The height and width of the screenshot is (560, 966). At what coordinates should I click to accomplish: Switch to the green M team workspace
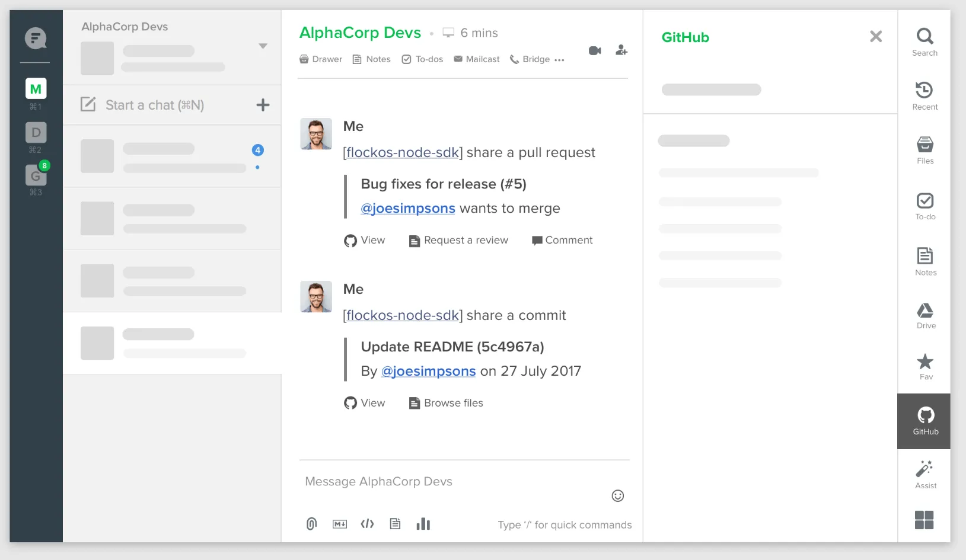[x=36, y=89]
